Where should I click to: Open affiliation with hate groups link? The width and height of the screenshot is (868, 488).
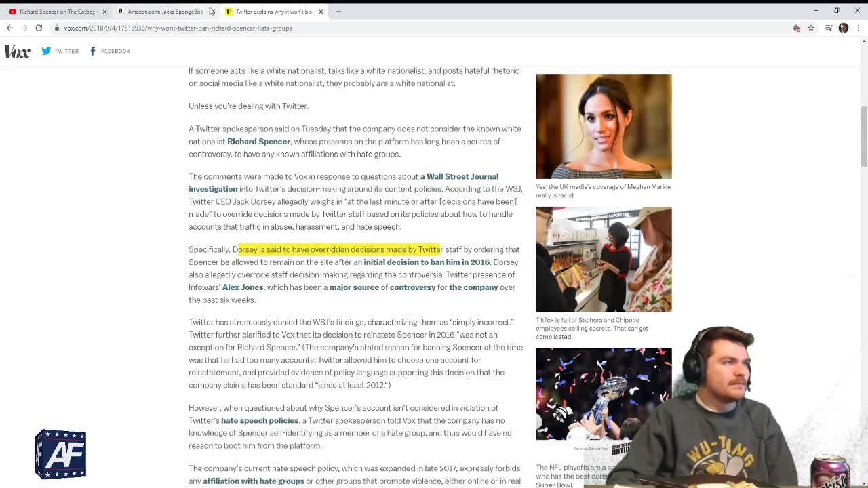click(253, 481)
